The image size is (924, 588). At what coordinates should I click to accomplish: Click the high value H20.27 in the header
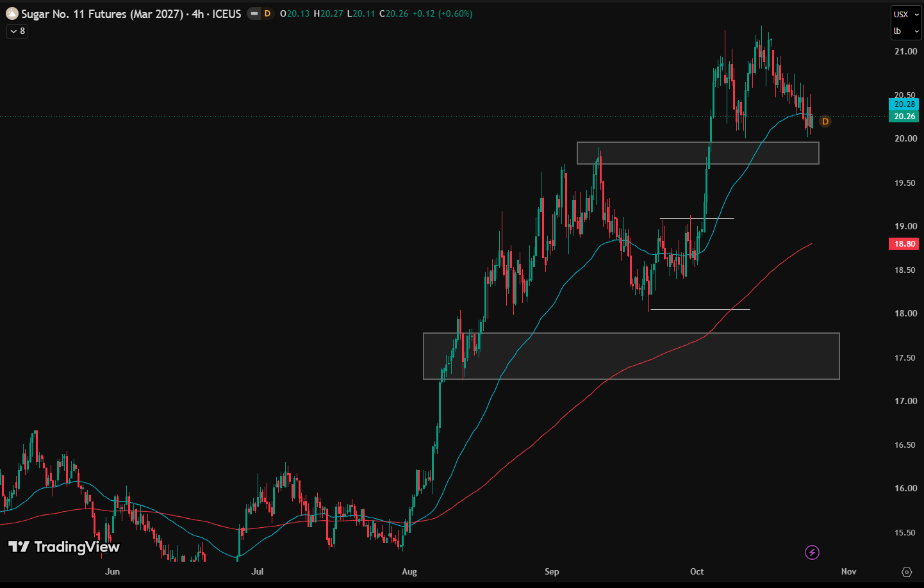pyautogui.click(x=328, y=13)
